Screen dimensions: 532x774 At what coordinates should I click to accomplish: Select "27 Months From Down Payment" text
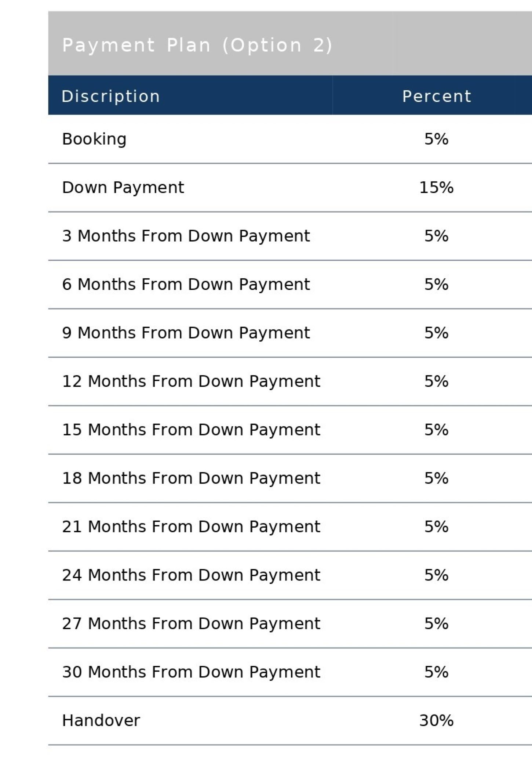click(x=191, y=624)
